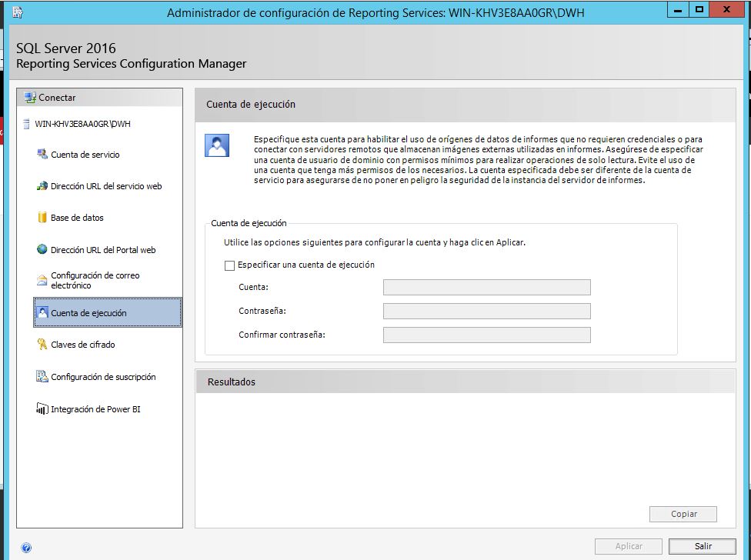Enable Especificar una cuenta de ejecución checkbox

pyautogui.click(x=229, y=265)
